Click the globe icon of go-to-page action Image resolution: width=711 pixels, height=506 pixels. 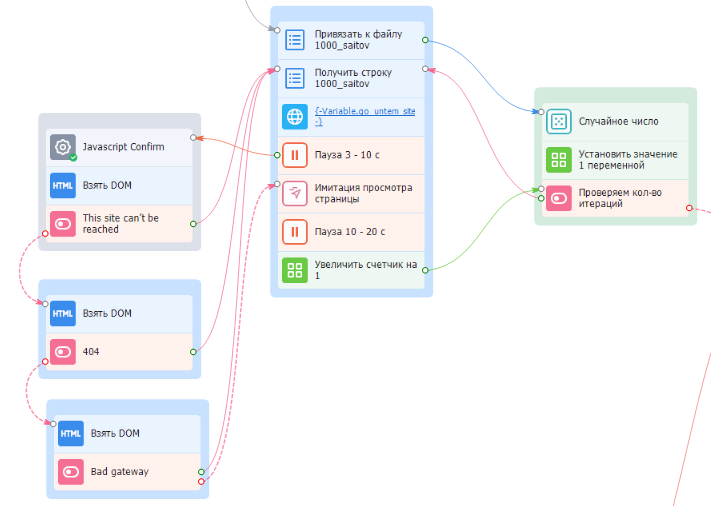coord(295,117)
